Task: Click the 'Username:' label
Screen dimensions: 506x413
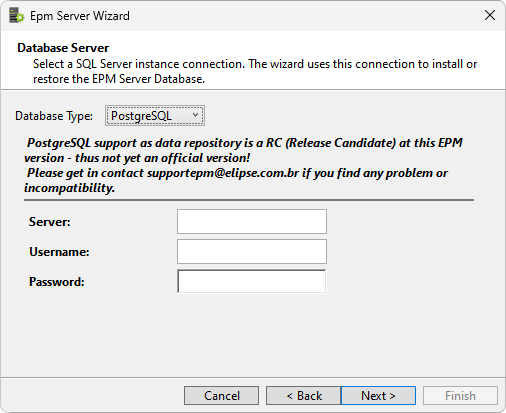Action: point(59,252)
